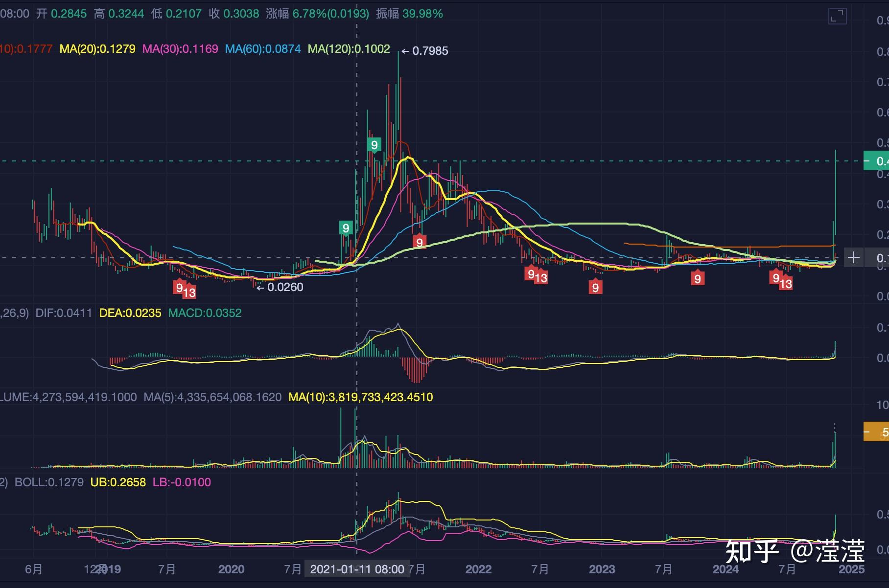
Task: Click the MA(120):0.1002 legend label
Action: click(349, 49)
